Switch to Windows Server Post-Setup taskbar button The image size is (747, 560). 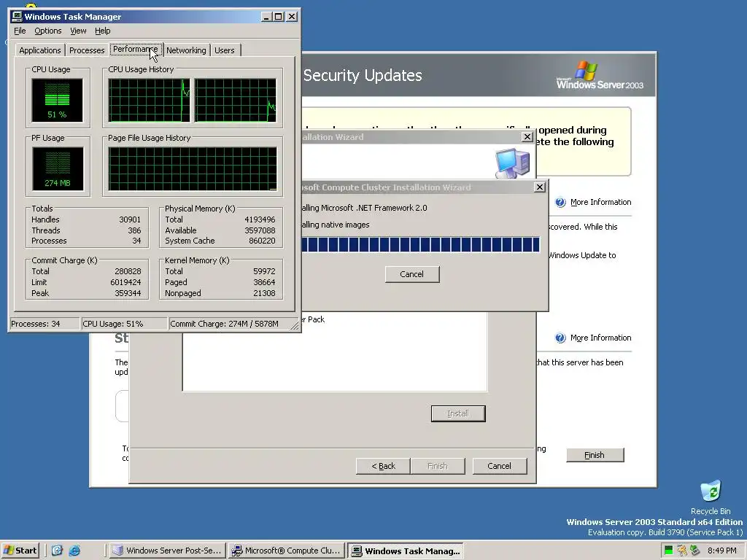167,551
